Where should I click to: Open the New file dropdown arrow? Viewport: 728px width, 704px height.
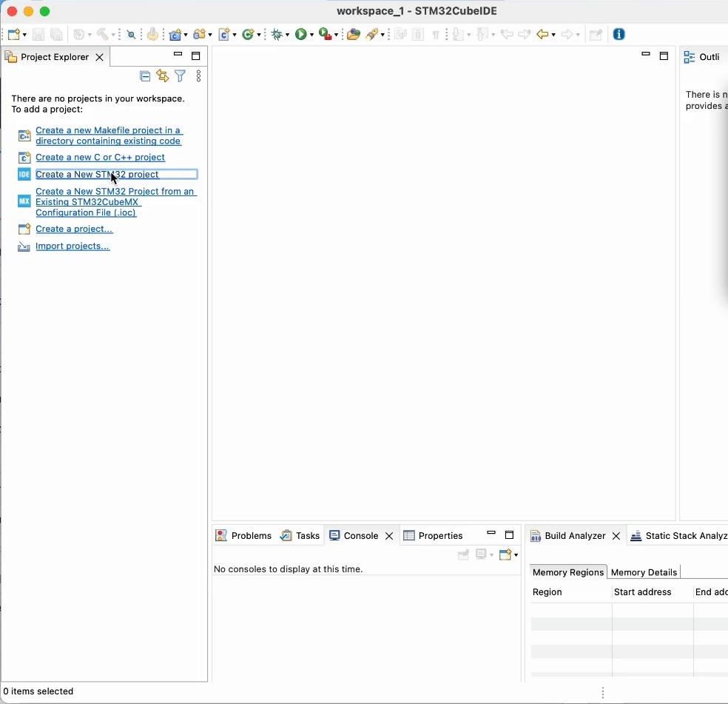[x=24, y=36]
